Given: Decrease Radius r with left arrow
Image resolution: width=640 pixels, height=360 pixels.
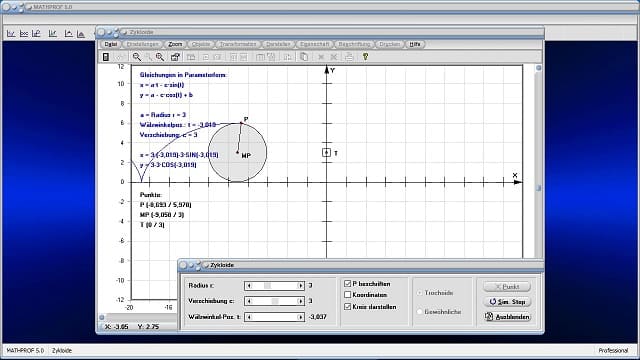Looking at the screenshot, I should coord(249,286).
